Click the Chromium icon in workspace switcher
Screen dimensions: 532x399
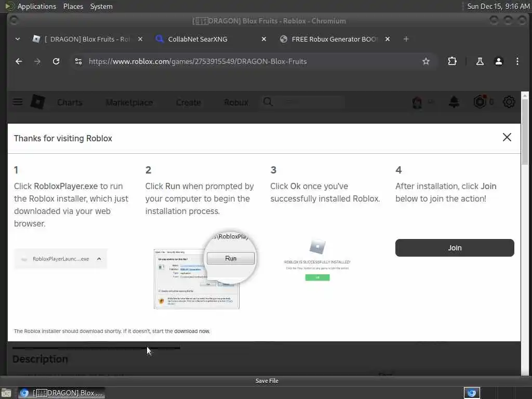pyautogui.click(x=472, y=393)
